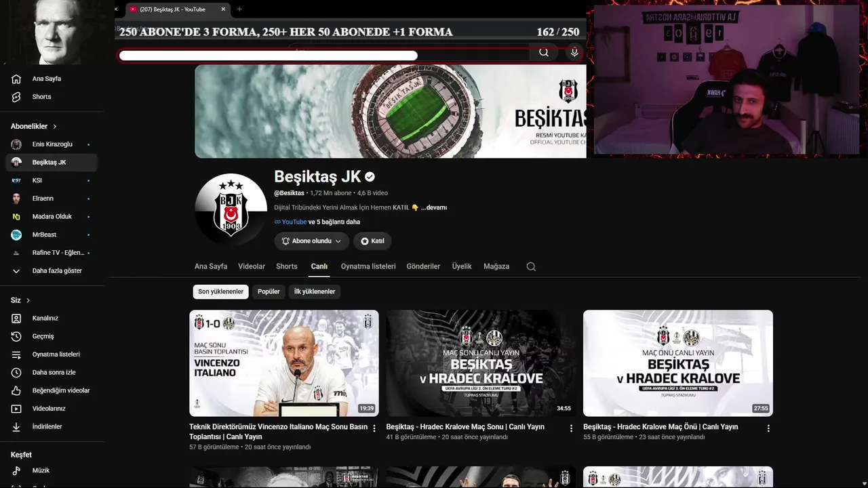Select the Canlı channel tab
868x488 pixels.
click(319, 266)
